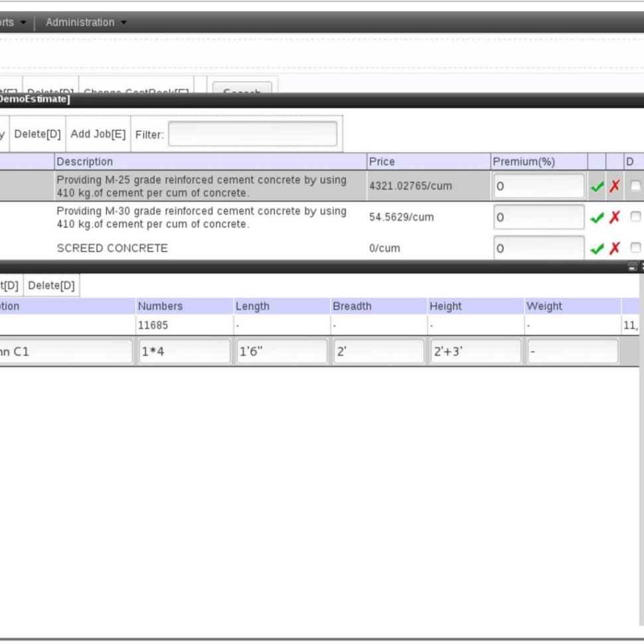
Task: Check the D box on the SCREED CONCRETE row
Action: (x=635, y=247)
